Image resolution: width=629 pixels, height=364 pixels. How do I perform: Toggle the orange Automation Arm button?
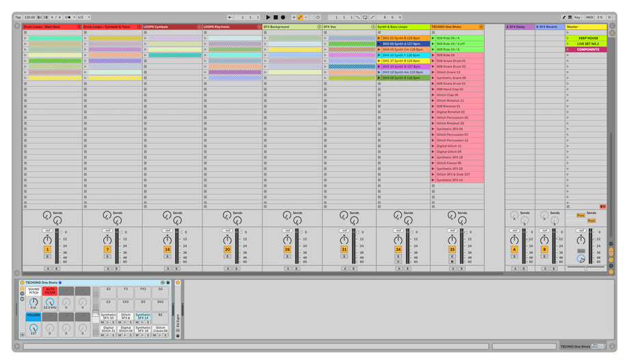[299, 17]
